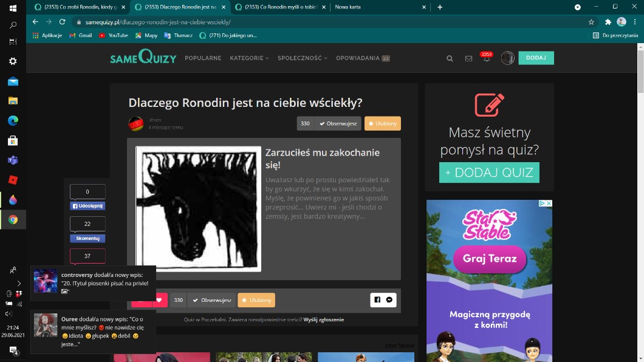Open the messages envelope icon

[x=468, y=58]
